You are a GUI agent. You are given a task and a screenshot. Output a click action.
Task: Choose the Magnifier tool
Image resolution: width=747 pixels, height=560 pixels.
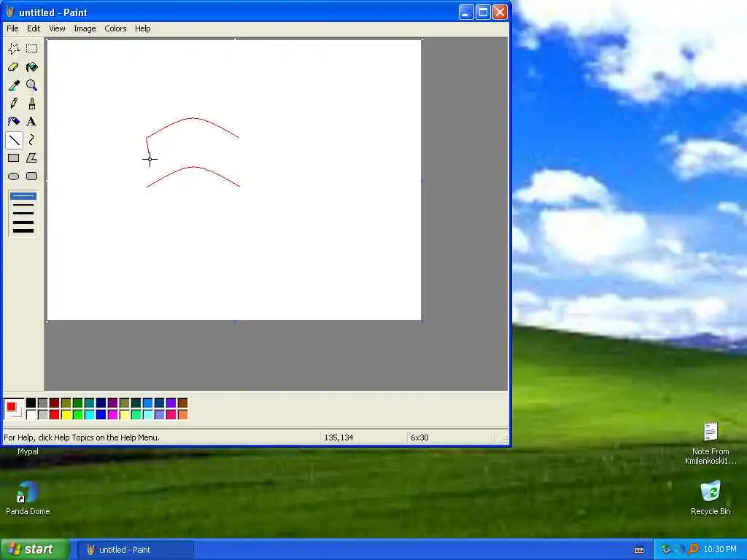32,85
